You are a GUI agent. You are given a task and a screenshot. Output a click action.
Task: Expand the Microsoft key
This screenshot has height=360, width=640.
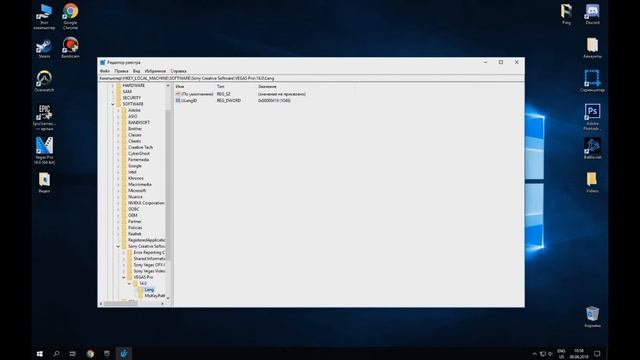point(118,191)
